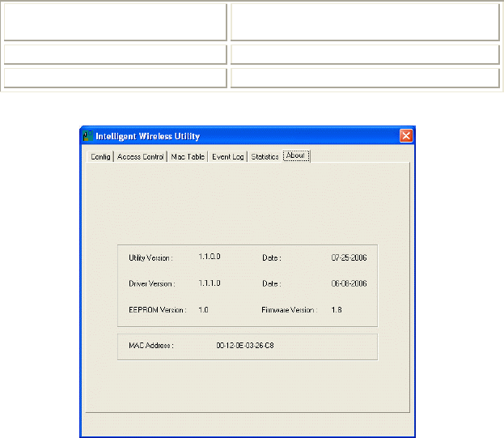Go to the Event Log tab
Viewport: 504px width, 438px height.
(227, 156)
